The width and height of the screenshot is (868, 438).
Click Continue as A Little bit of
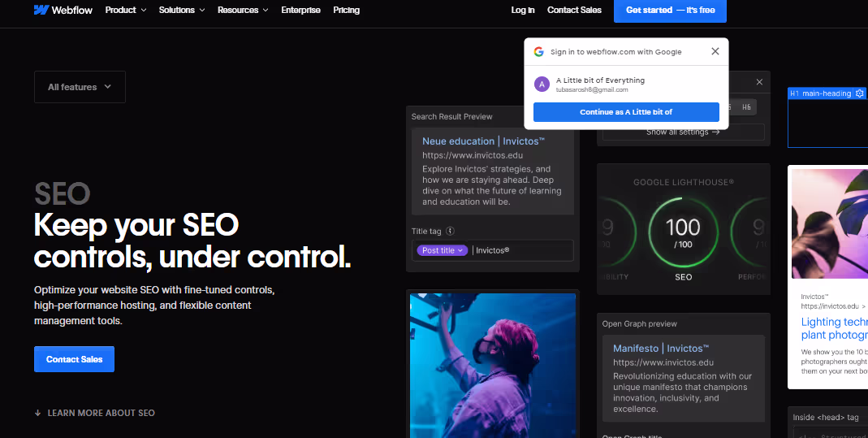(x=626, y=112)
